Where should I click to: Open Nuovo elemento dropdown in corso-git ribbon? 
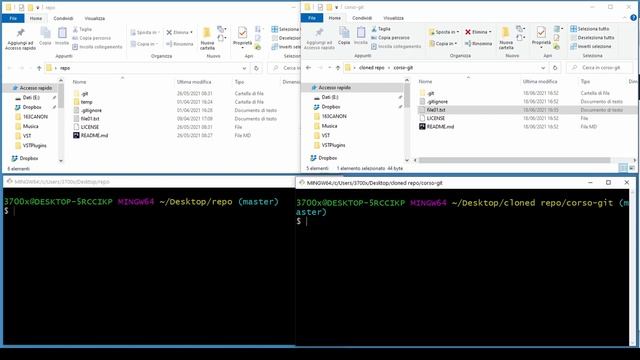[x=520, y=29]
